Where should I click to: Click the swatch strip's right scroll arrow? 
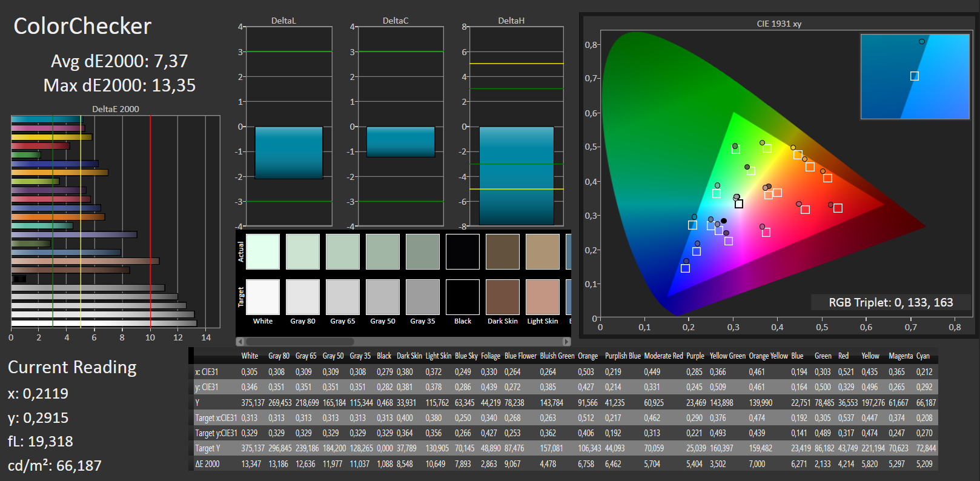(566, 342)
